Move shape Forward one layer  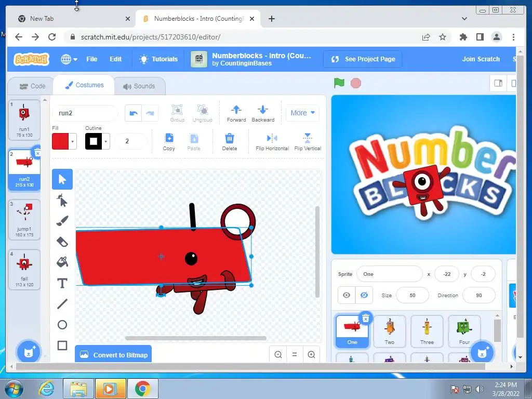click(236, 113)
